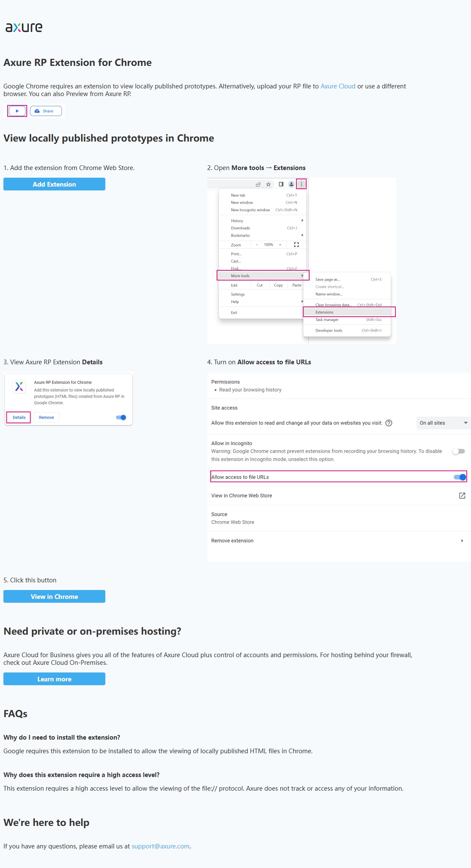Click Cut in the Edit row
Screen dimensions: 471x868
click(x=259, y=285)
